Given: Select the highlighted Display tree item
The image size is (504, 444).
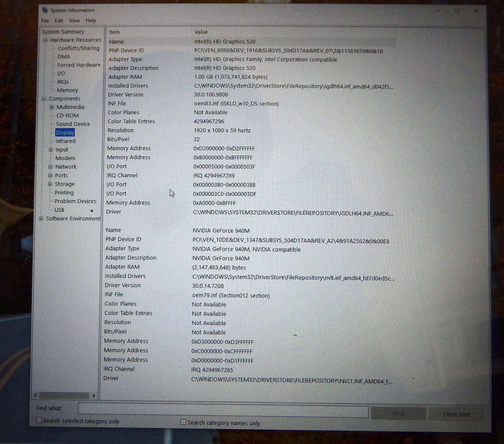Looking at the screenshot, I should pyautogui.click(x=65, y=133).
